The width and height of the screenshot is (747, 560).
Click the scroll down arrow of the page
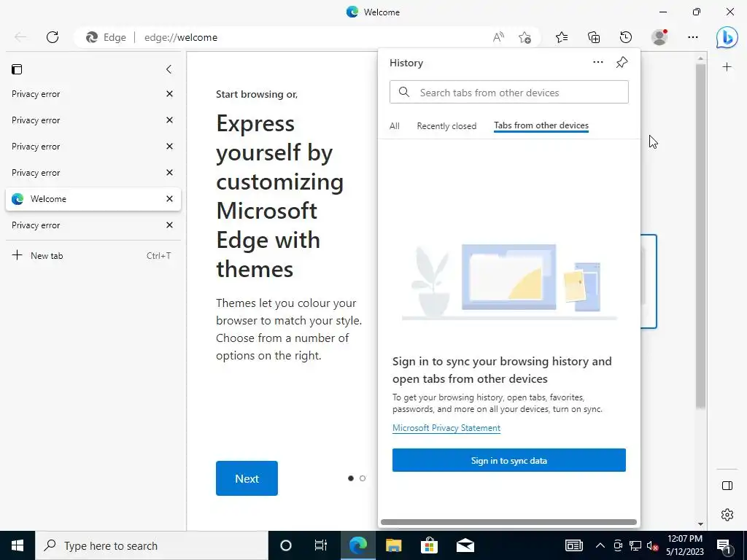coord(700,524)
